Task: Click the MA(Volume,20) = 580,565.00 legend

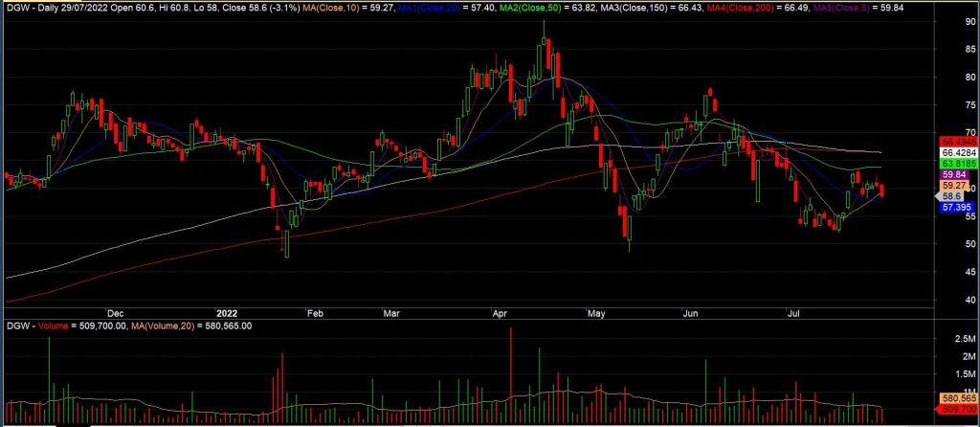Action: (x=192, y=326)
